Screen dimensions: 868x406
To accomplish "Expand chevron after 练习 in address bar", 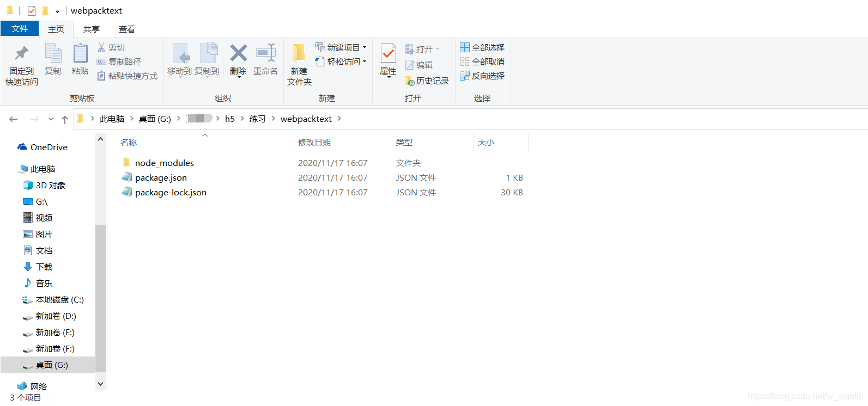I will coord(273,119).
